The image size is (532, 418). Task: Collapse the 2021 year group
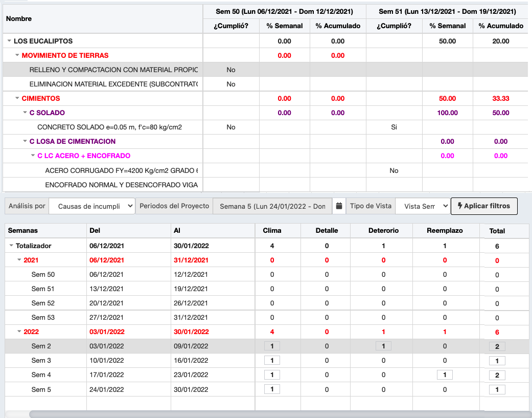19,260
